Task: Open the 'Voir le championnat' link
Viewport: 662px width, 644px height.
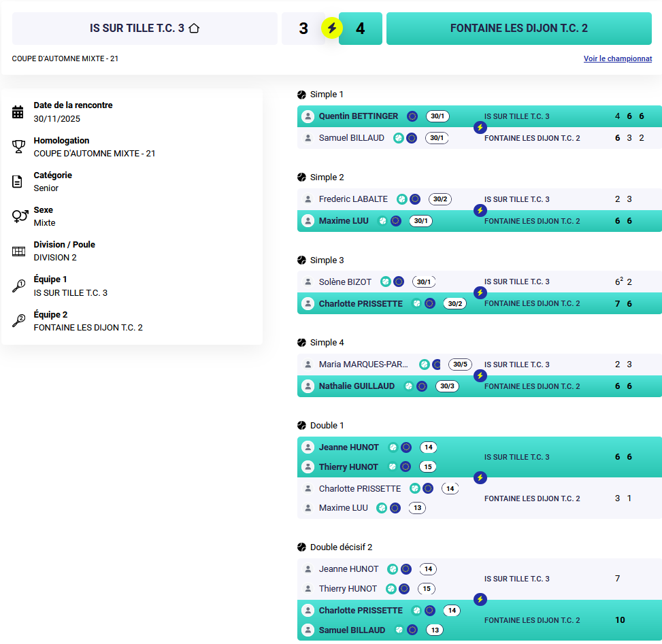Action: [618, 59]
